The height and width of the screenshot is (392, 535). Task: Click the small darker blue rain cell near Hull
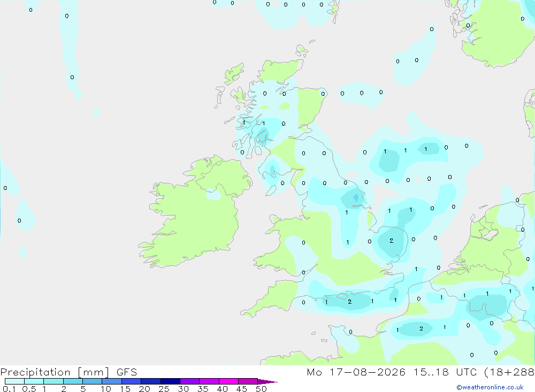pyautogui.click(x=356, y=197)
